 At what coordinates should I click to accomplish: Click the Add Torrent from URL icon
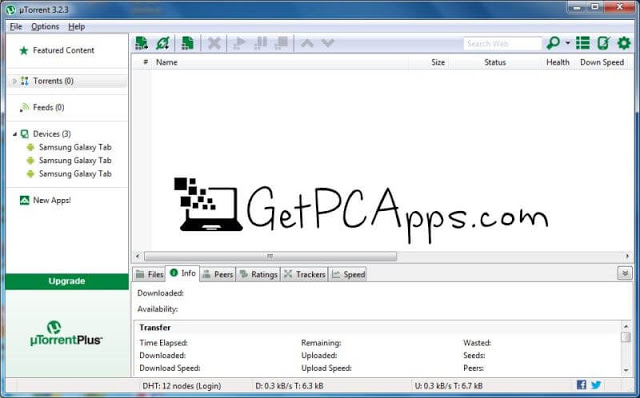pyautogui.click(x=162, y=43)
